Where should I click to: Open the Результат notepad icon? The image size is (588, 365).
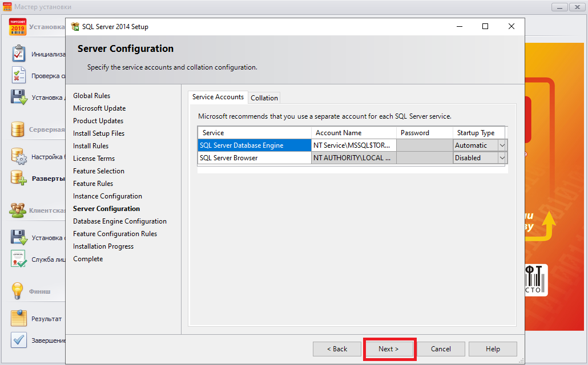19,318
